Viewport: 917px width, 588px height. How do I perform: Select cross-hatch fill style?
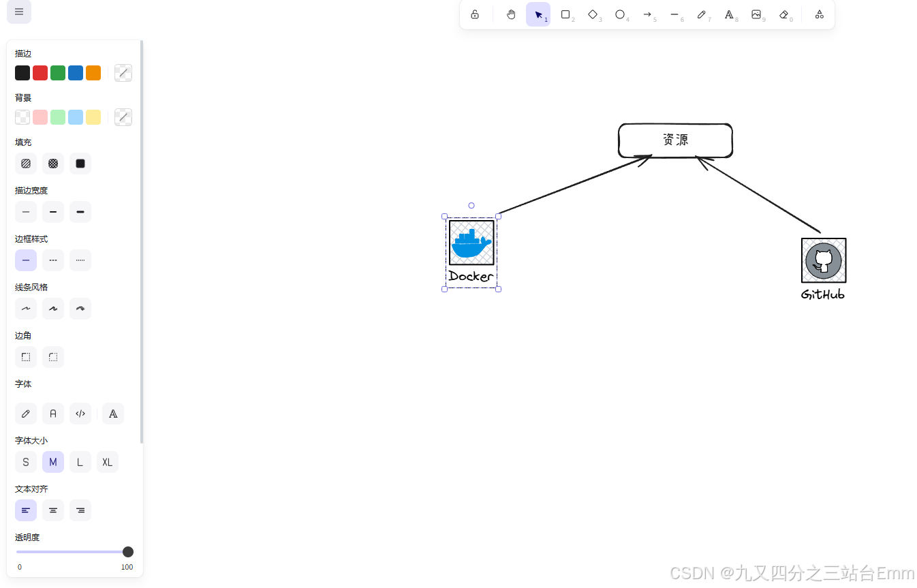[x=53, y=164]
